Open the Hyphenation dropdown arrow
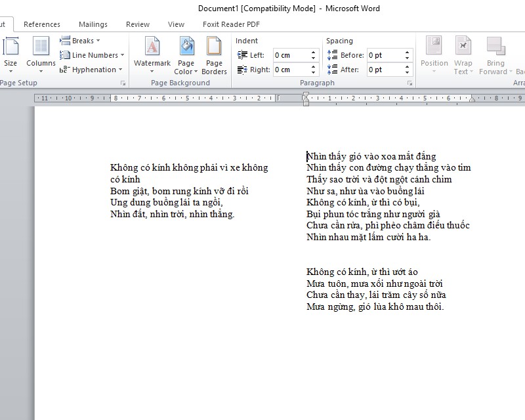This screenshot has width=525, height=420. click(x=120, y=70)
